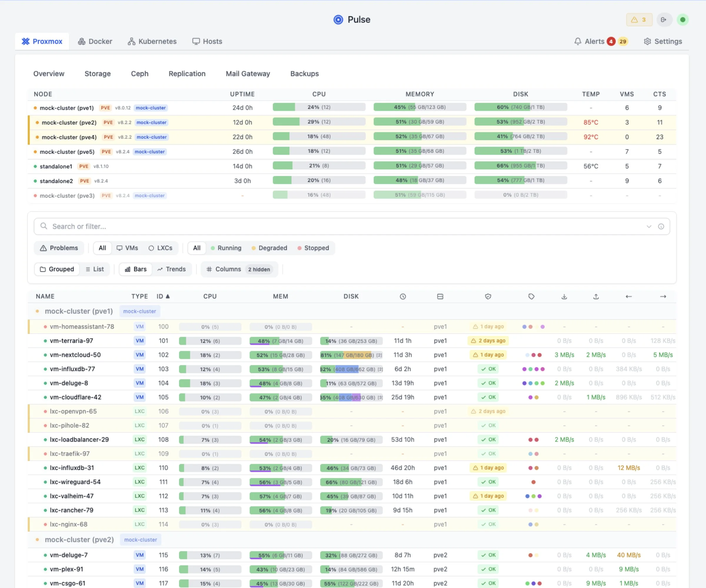Click the shield column header icon
This screenshot has height=588, width=706.
click(488, 297)
